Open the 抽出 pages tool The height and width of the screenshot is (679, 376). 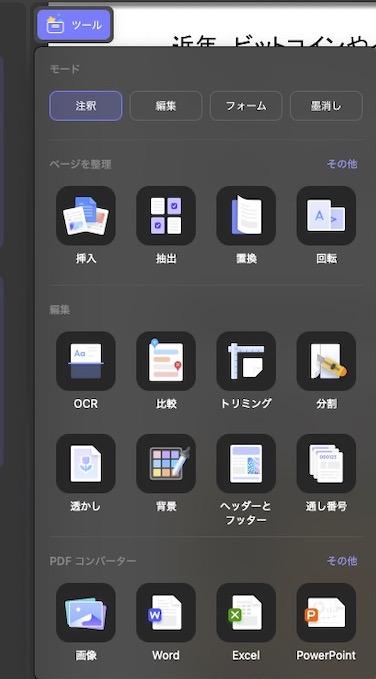pos(166,216)
